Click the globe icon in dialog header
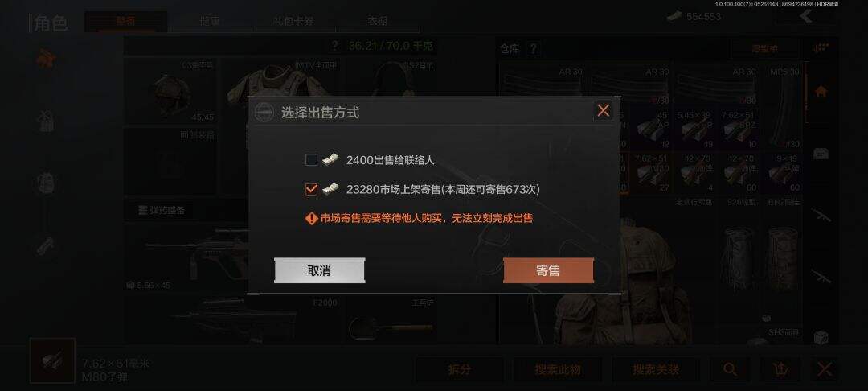This screenshot has width=868, height=391. [264, 113]
